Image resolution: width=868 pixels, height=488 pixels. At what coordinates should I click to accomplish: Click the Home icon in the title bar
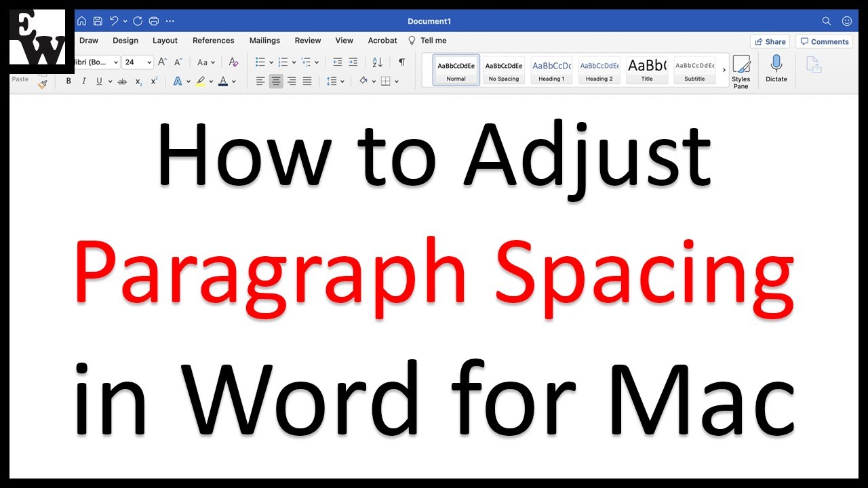82,21
